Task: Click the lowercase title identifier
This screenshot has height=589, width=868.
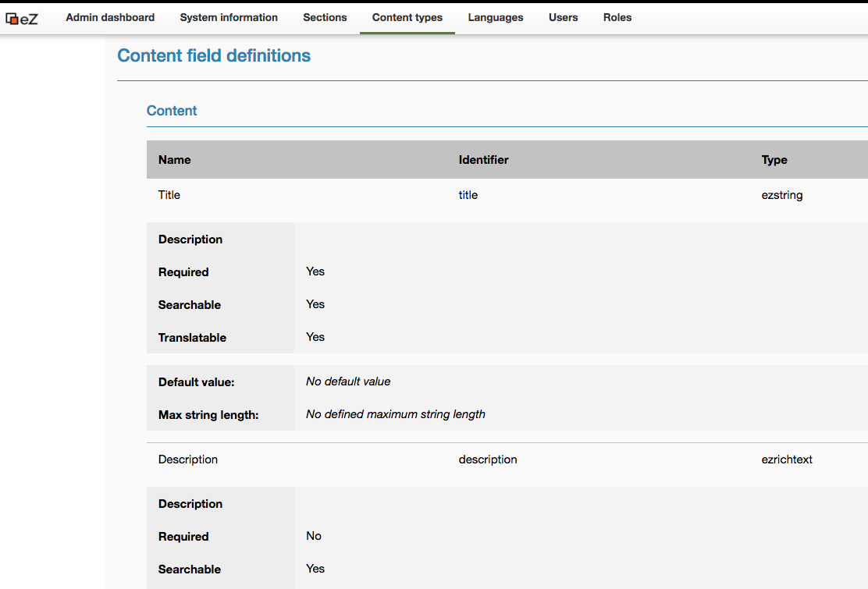Action: coord(468,195)
